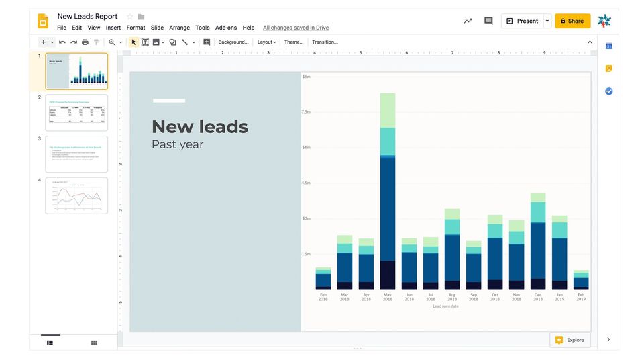Image resolution: width=644 pixels, height=358 pixels.
Task: Open the Insert menu
Action: pyautogui.click(x=113, y=28)
